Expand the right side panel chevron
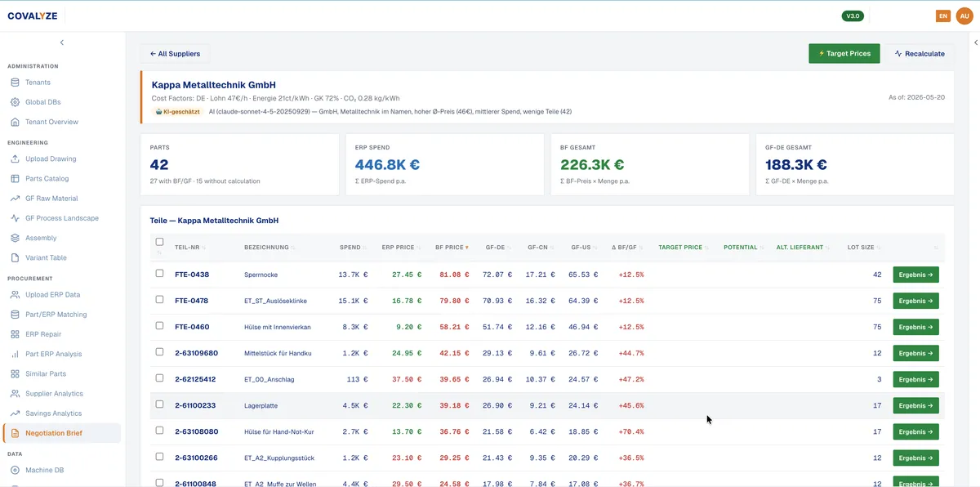 coord(976,42)
